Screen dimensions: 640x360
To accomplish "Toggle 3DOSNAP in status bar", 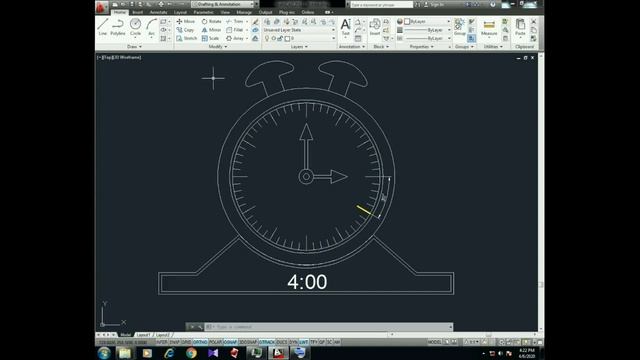I will [x=248, y=342].
